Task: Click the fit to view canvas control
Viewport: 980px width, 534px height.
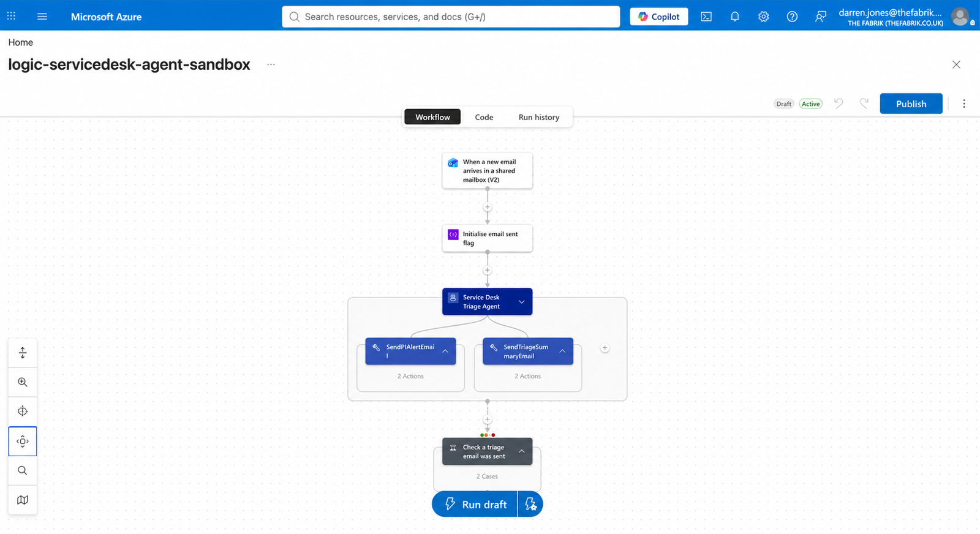Action: [x=23, y=412]
